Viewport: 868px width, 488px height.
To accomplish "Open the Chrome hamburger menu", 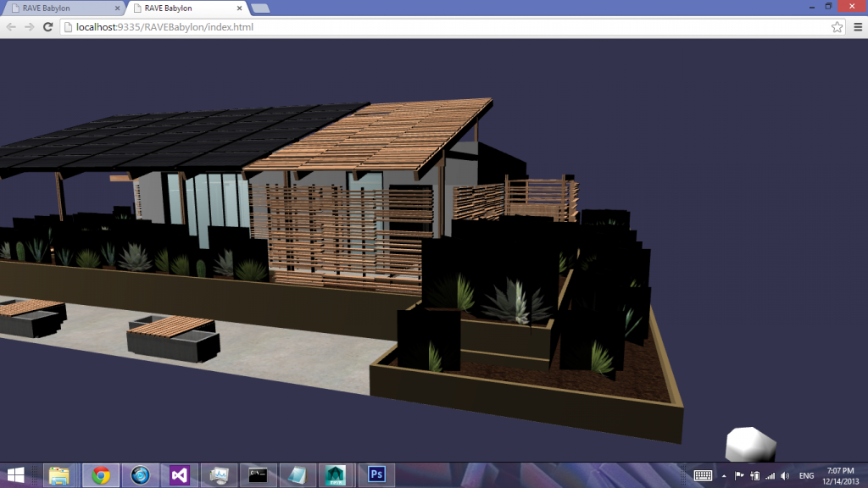I will click(856, 27).
